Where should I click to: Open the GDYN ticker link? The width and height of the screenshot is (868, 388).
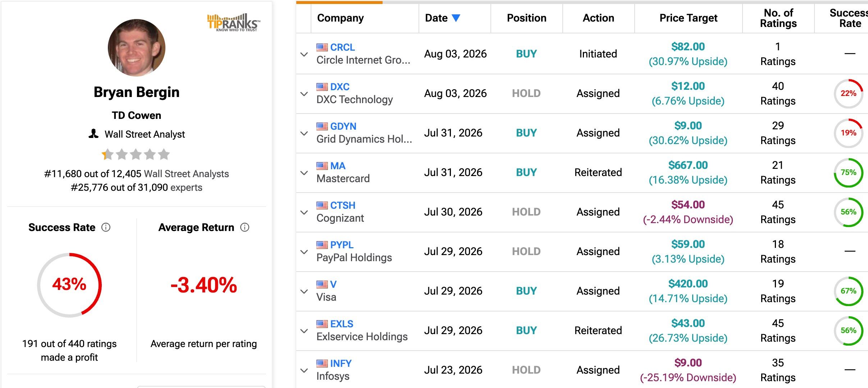click(x=343, y=126)
